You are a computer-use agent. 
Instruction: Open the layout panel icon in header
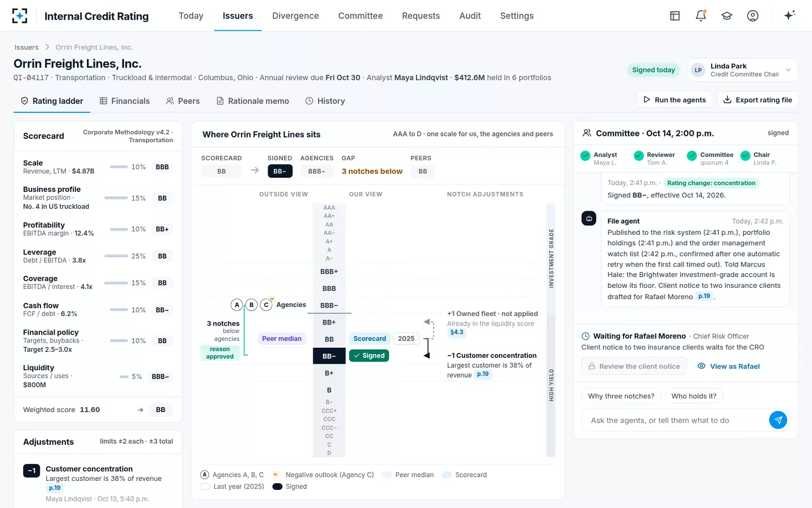(675, 16)
